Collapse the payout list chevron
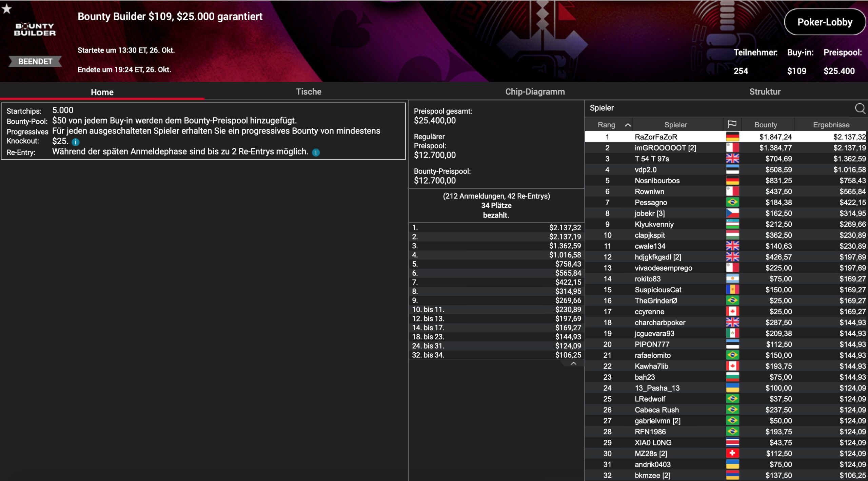The image size is (868, 481). 573,363
